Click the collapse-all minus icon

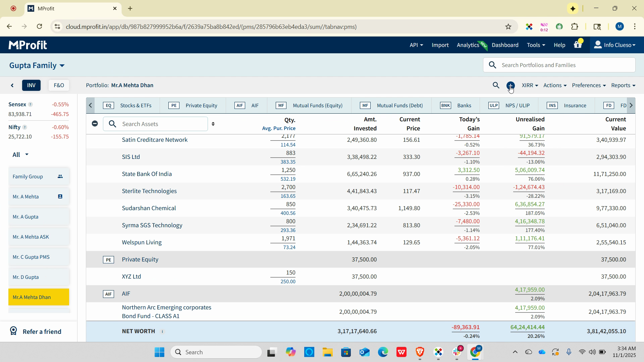click(95, 124)
